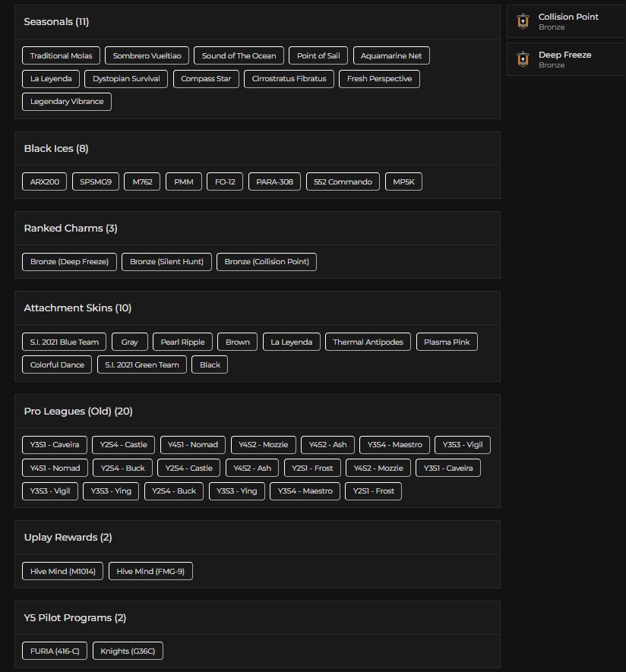Choose the Thermal Antipodes tag
Viewport: 626px width, 672px height.
click(x=368, y=342)
